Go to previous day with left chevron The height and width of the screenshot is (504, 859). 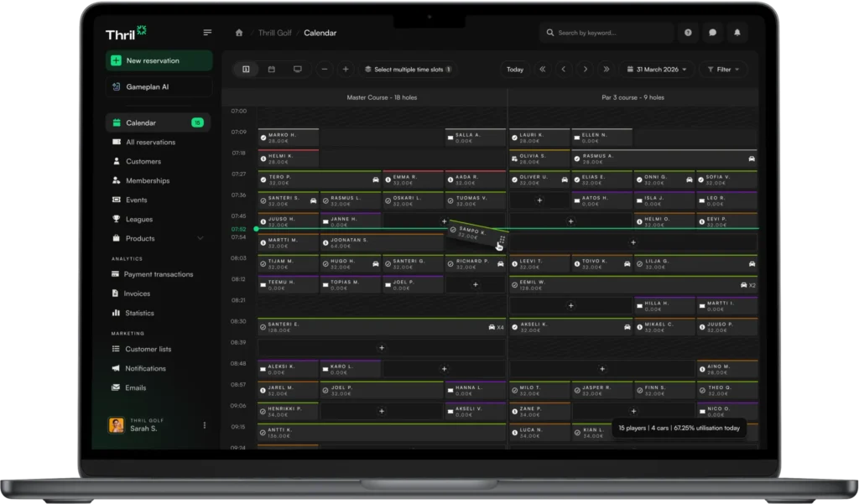point(564,70)
